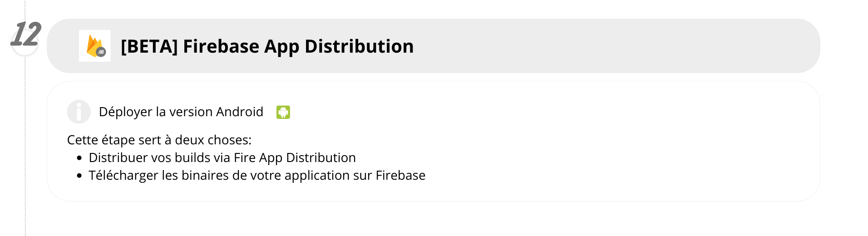This screenshot has height=236, width=868.
Task: Expand the [BETA] Firebase App Distribution step header
Action: (x=267, y=46)
